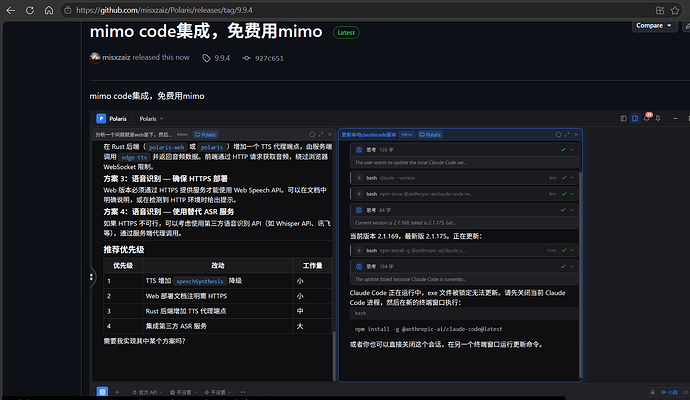Expand the bash claude --version step
Screen dimensions: 690x400
[x=464, y=178]
